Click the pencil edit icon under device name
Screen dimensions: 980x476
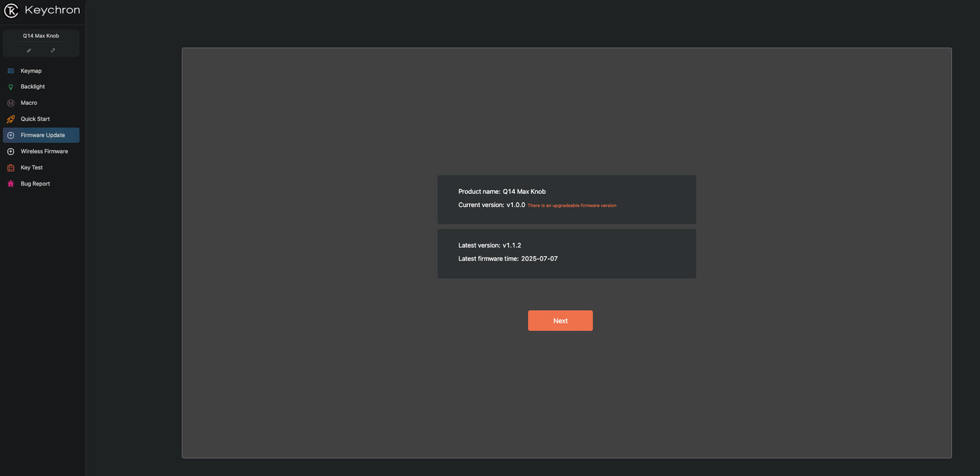click(53, 50)
